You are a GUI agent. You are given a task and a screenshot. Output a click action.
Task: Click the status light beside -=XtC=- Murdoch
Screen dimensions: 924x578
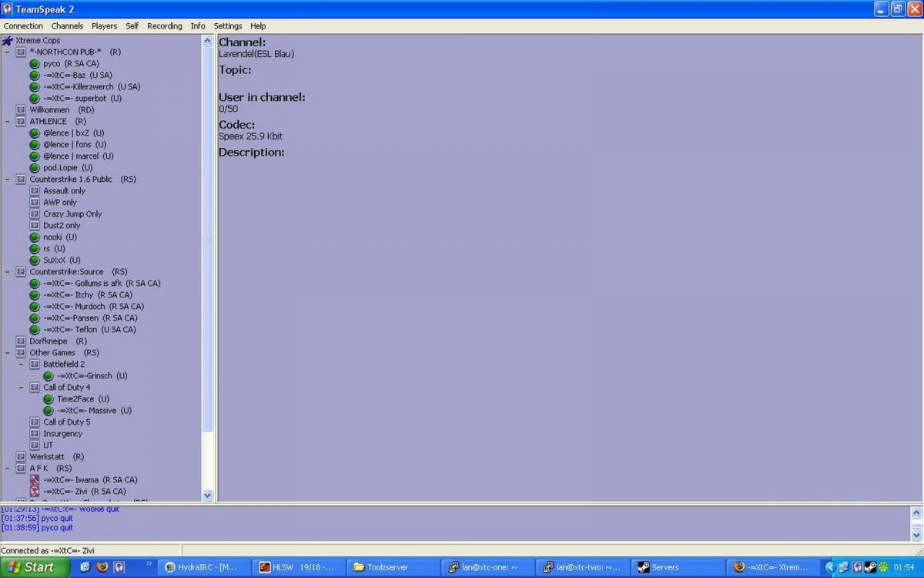click(35, 307)
